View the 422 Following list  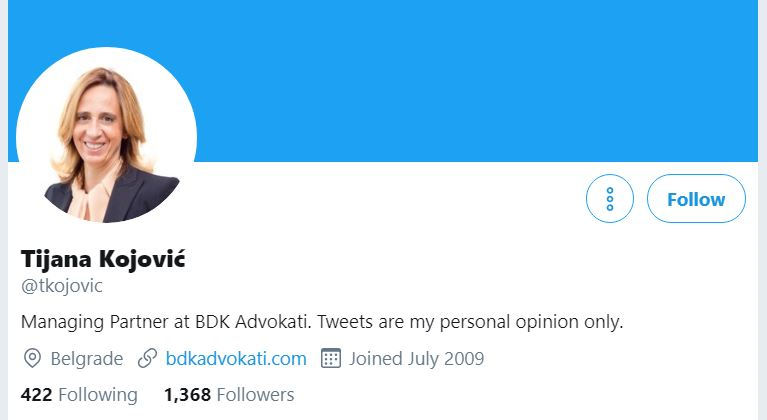tap(79, 395)
